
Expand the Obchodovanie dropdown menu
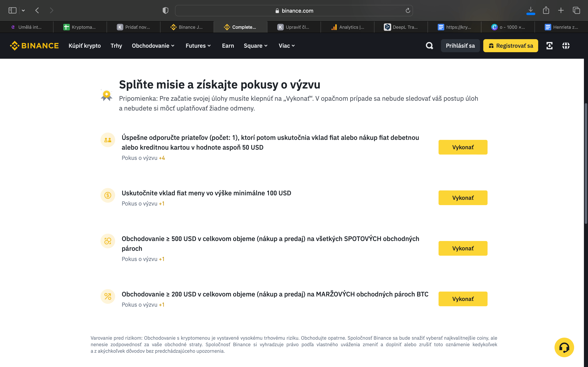(x=153, y=46)
